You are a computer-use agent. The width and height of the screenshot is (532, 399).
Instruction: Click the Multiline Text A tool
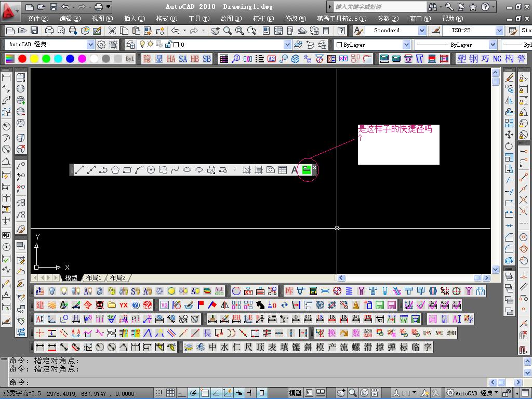[x=294, y=170]
